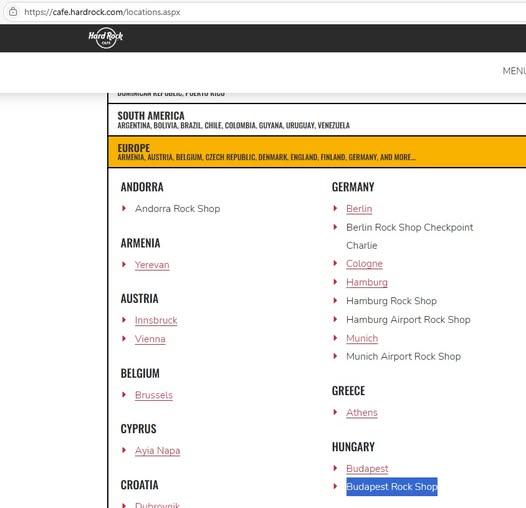
Task: Open the Dubrovnik location link
Action: (x=157, y=505)
